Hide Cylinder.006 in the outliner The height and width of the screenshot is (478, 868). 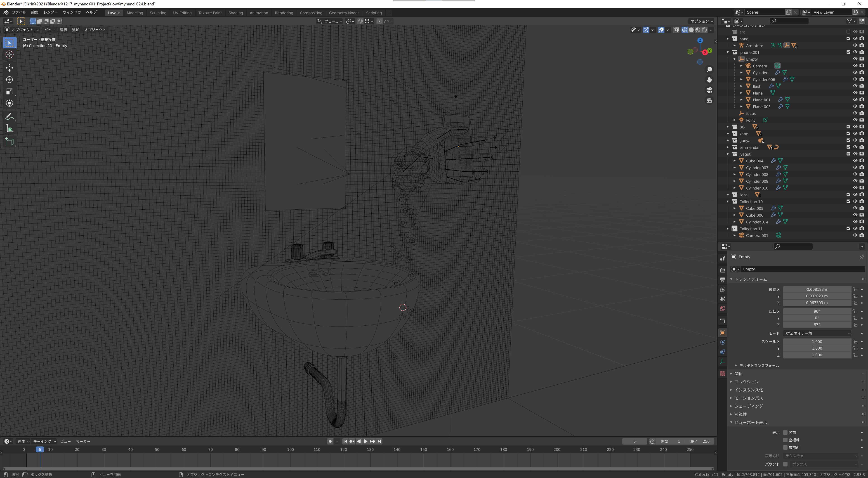click(x=855, y=80)
